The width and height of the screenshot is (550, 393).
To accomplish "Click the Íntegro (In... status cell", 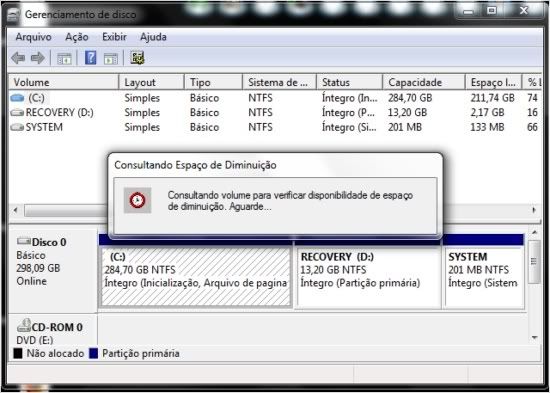I will coord(350,98).
